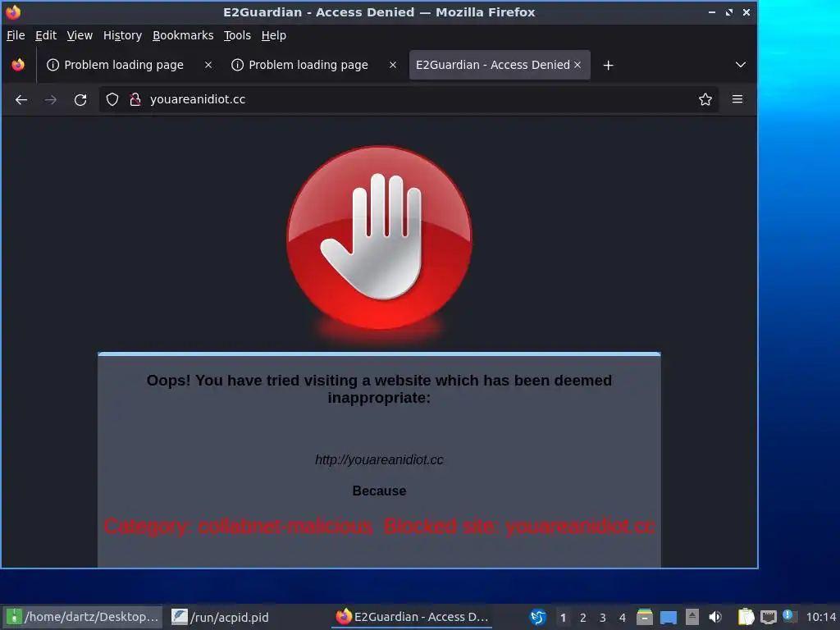The width and height of the screenshot is (840, 630).
Task: Close the second Problem loading page tab
Action: pos(393,65)
